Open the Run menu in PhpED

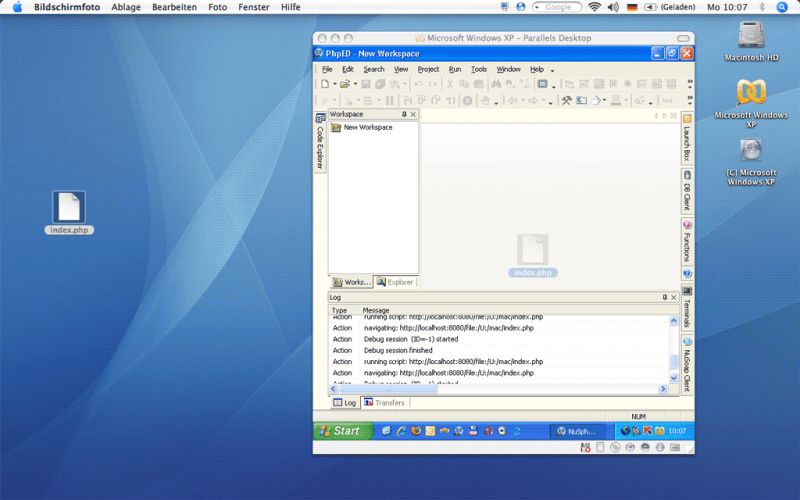pyautogui.click(x=455, y=69)
